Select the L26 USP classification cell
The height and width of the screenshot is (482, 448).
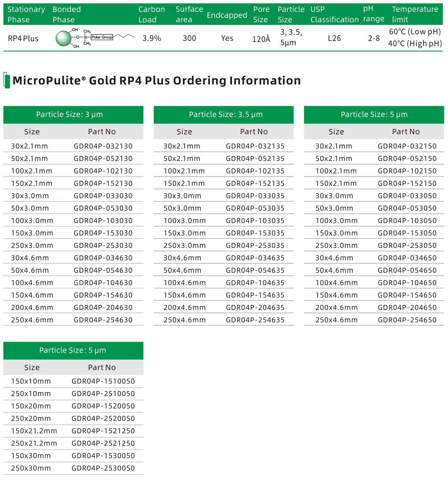334,38
